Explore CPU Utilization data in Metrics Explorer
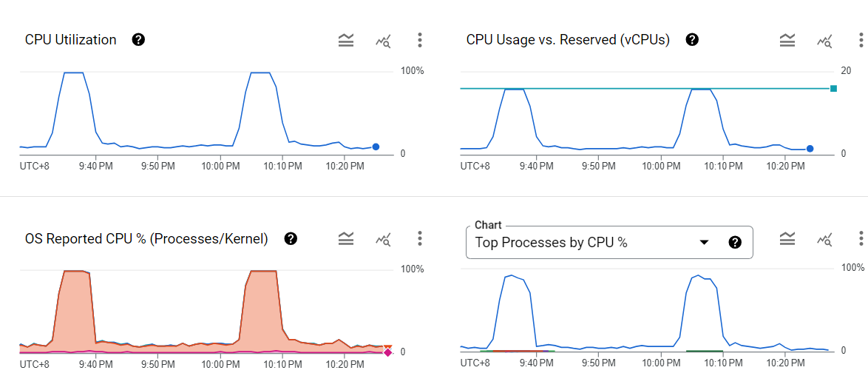The height and width of the screenshot is (373, 868). point(383,41)
